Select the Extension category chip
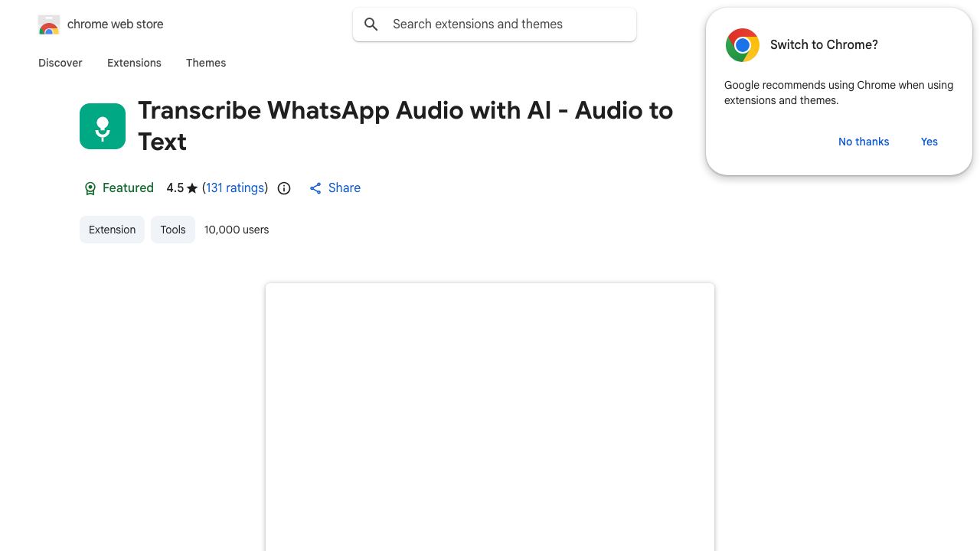Image resolution: width=980 pixels, height=551 pixels. click(112, 230)
